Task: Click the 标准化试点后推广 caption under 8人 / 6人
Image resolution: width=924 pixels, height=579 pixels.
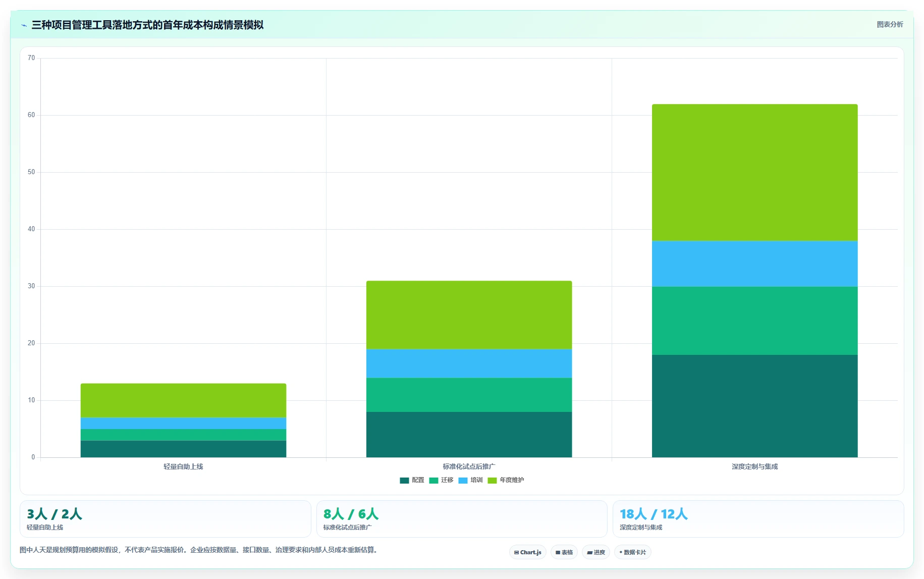Action: [x=347, y=528]
